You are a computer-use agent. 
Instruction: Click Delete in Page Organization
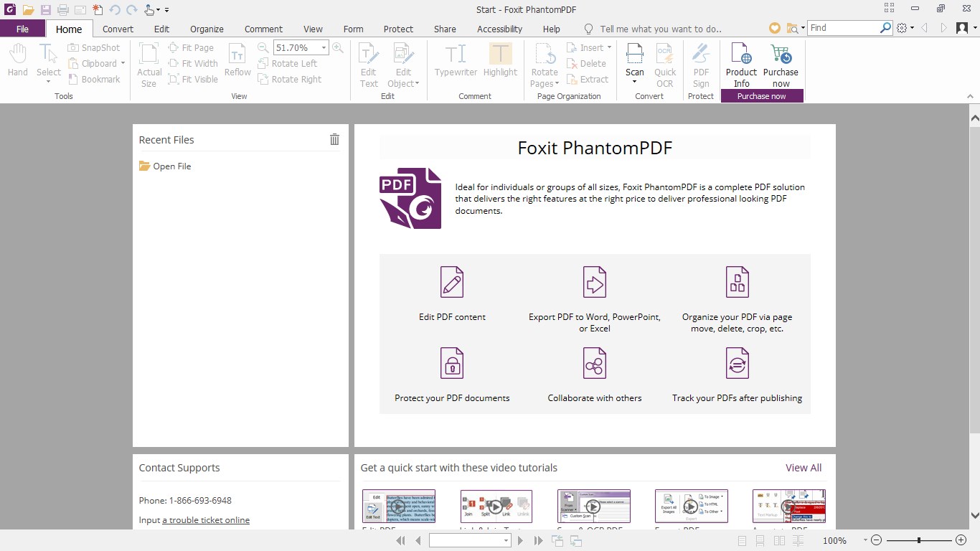pos(586,63)
